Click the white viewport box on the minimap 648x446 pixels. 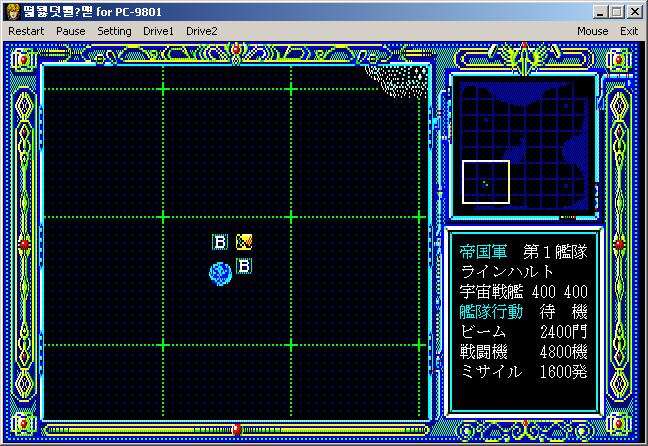pos(486,182)
